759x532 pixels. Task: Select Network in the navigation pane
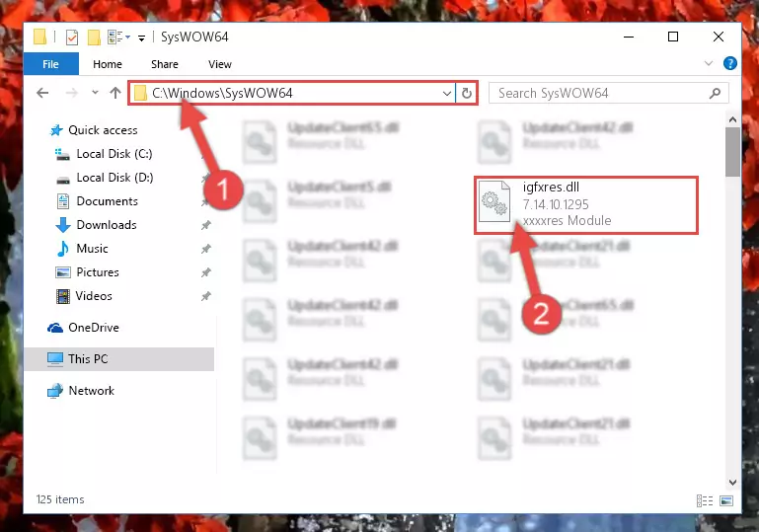[x=91, y=391]
